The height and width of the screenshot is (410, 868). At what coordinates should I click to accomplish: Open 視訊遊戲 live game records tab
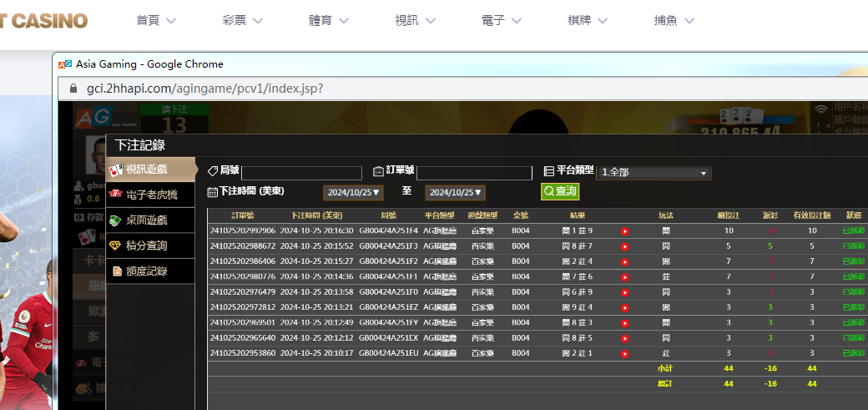pyautogui.click(x=150, y=170)
